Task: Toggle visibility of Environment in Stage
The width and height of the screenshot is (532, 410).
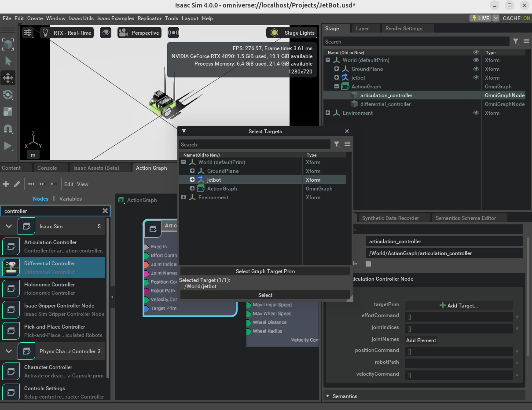Action: coord(476,113)
